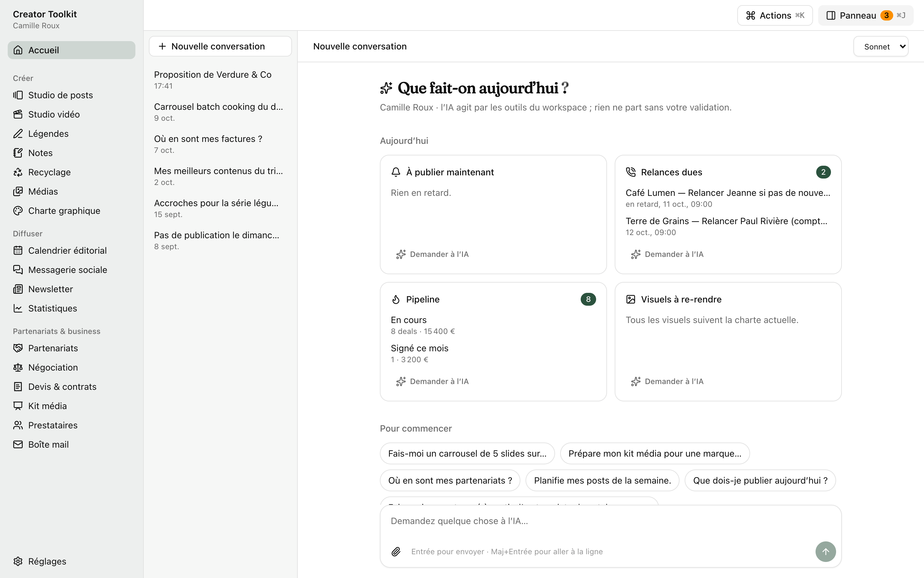Click the paperclip attach icon
924x578 pixels.
click(396, 552)
